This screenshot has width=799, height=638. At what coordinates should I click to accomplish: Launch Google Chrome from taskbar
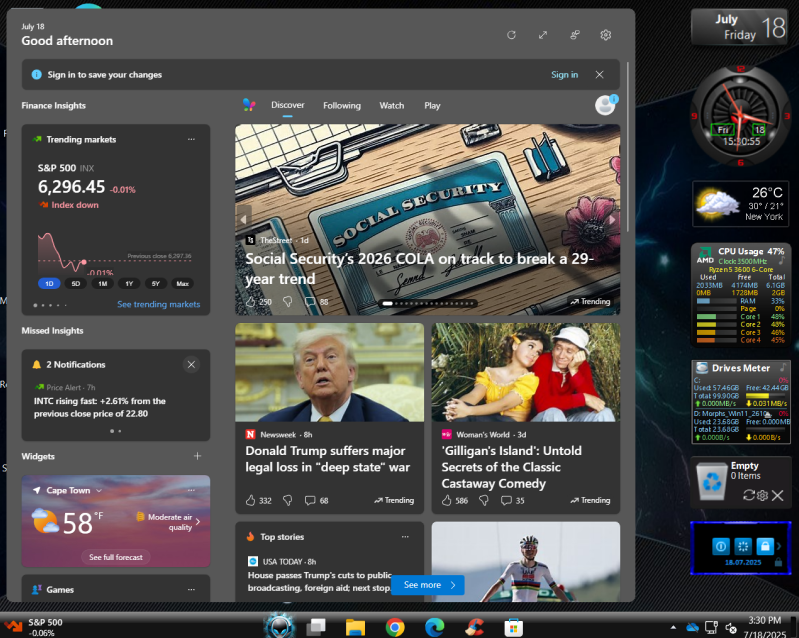pos(395,627)
